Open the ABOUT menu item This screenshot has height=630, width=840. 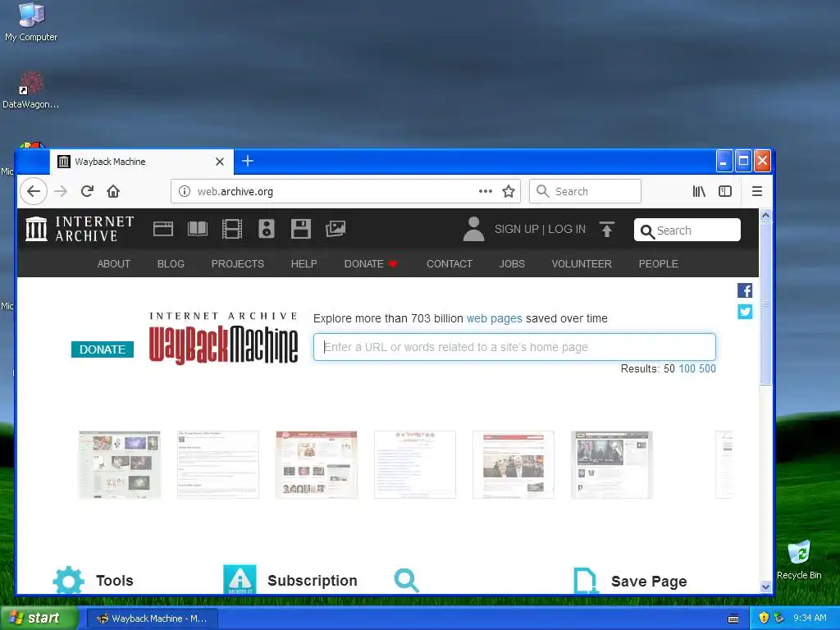coord(113,263)
